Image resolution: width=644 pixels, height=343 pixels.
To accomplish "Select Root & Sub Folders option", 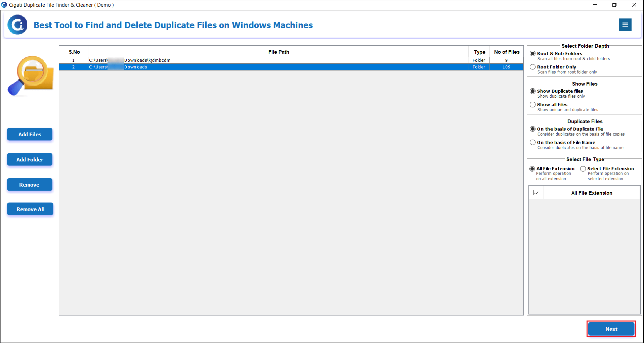I will (x=532, y=53).
